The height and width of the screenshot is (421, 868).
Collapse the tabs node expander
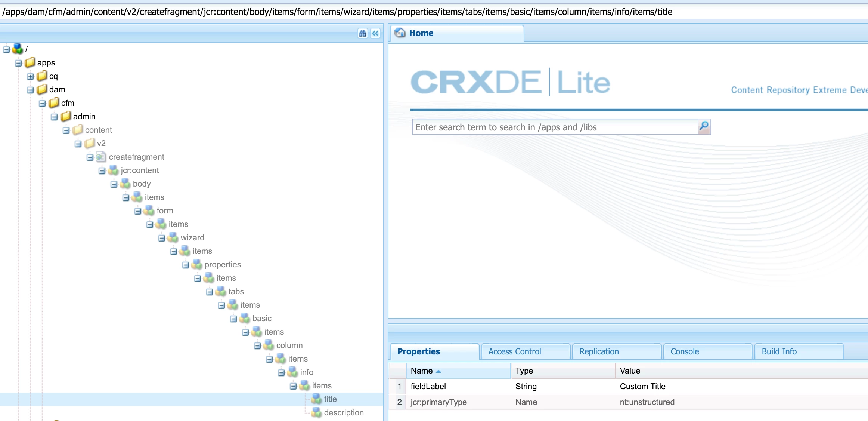(x=210, y=292)
